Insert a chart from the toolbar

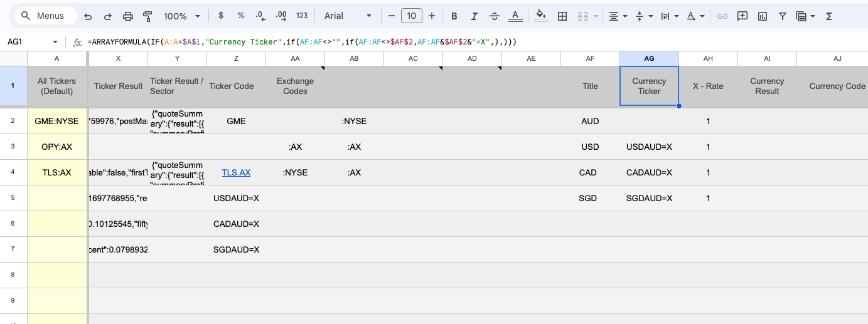click(x=763, y=16)
